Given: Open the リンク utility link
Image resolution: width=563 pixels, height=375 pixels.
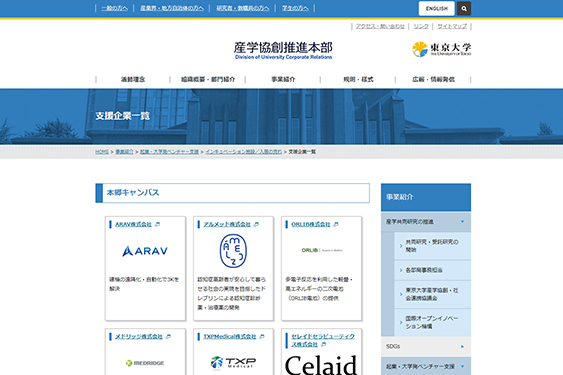Looking at the screenshot, I should [x=421, y=26].
